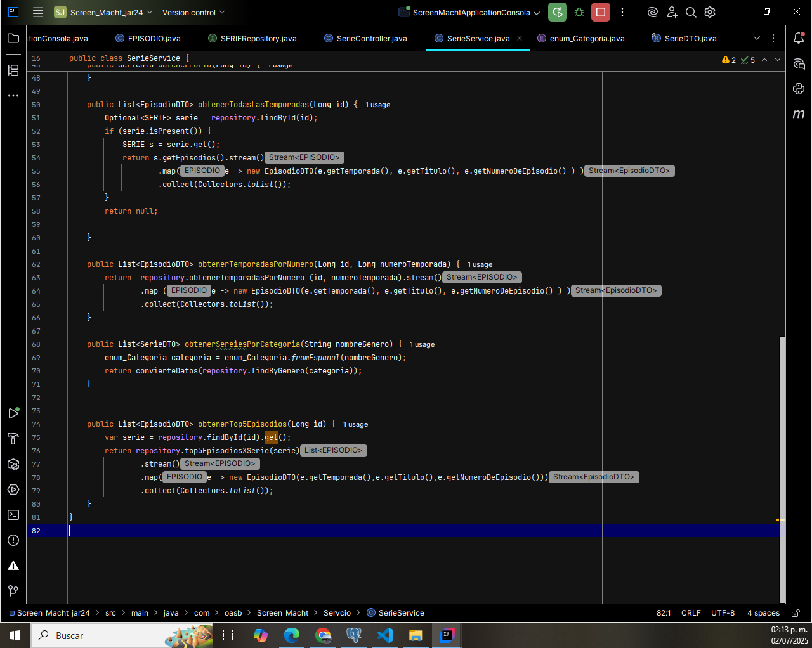Open AI Assistant swirl icon in toolbar

(653, 12)
